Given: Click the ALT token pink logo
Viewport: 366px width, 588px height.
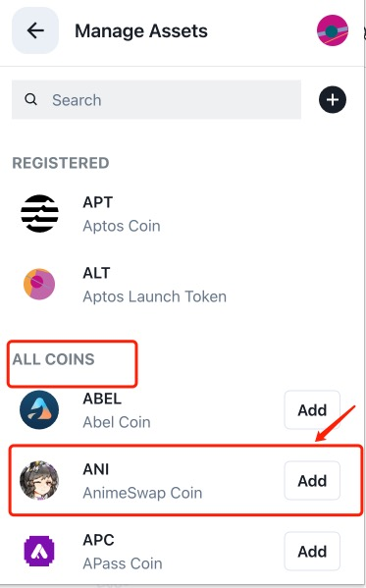Looking at the screenshot, I should pyautogui.click(x=39, y=284).
